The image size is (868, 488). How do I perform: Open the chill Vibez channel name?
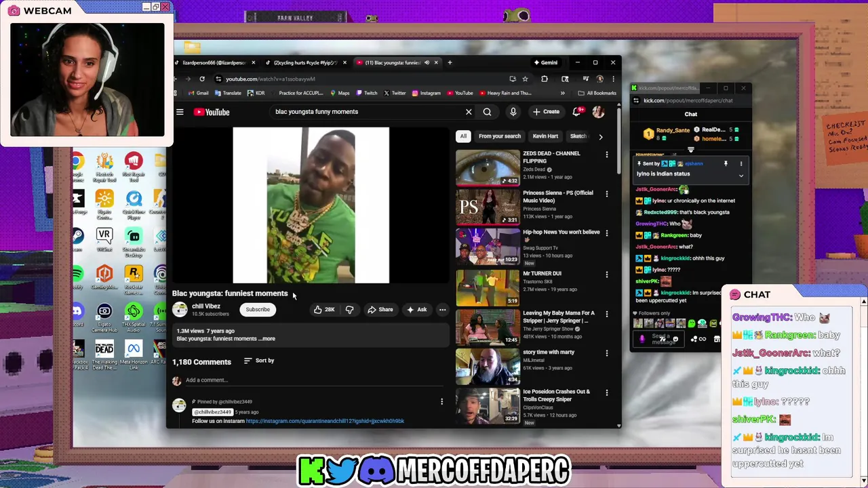tap(205, 306)
